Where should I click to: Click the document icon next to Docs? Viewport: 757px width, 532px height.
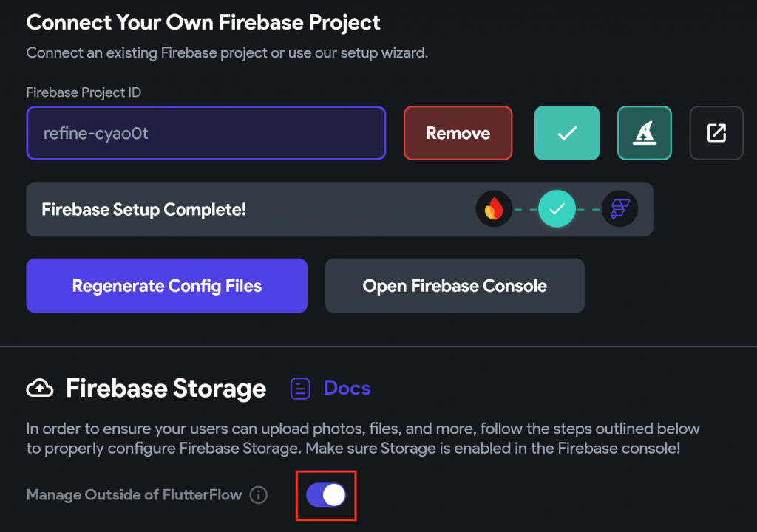300,389
